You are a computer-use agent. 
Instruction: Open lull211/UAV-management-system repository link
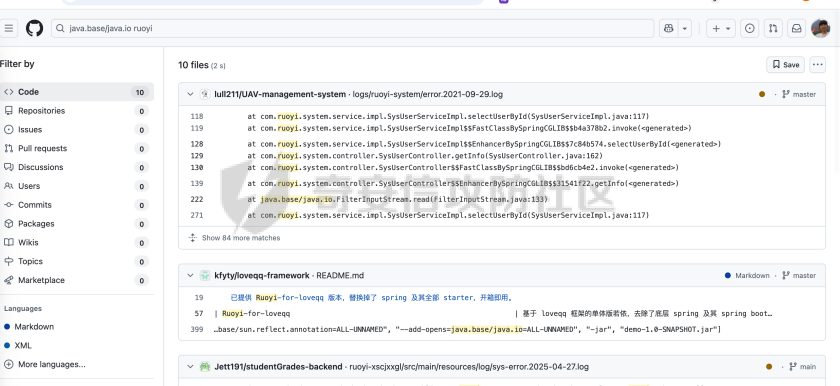280,94
